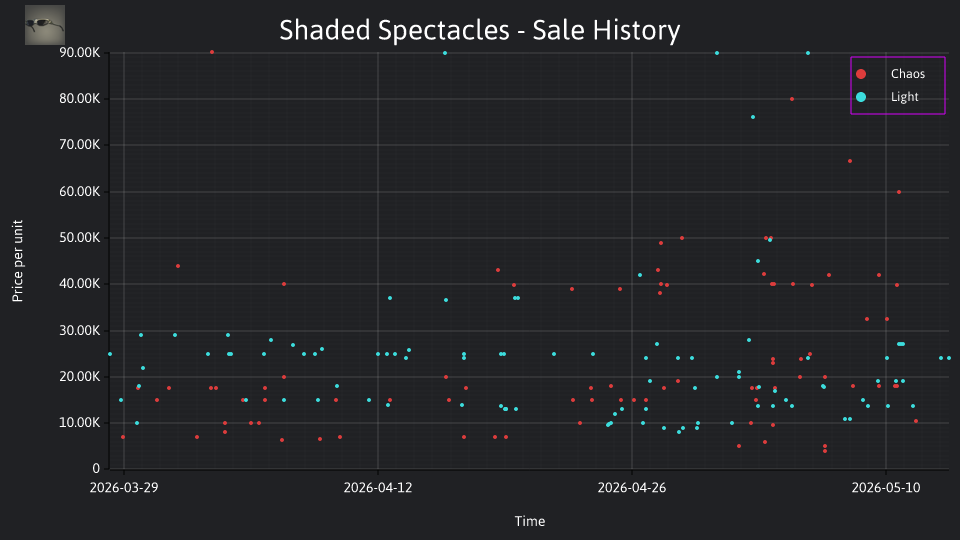Select the 2026-04-12 x-axis label
This screenshot has width=960, height=540.
point(378,488)
